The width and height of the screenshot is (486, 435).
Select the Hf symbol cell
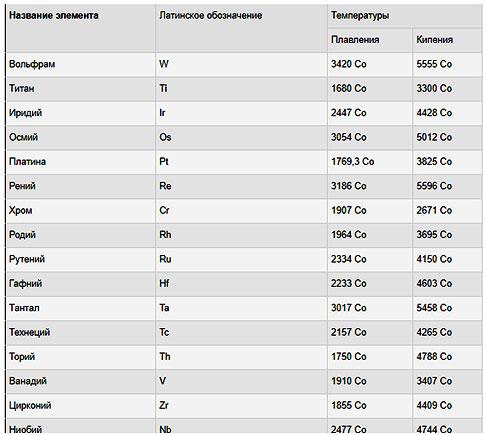click(x=241, y=284)
